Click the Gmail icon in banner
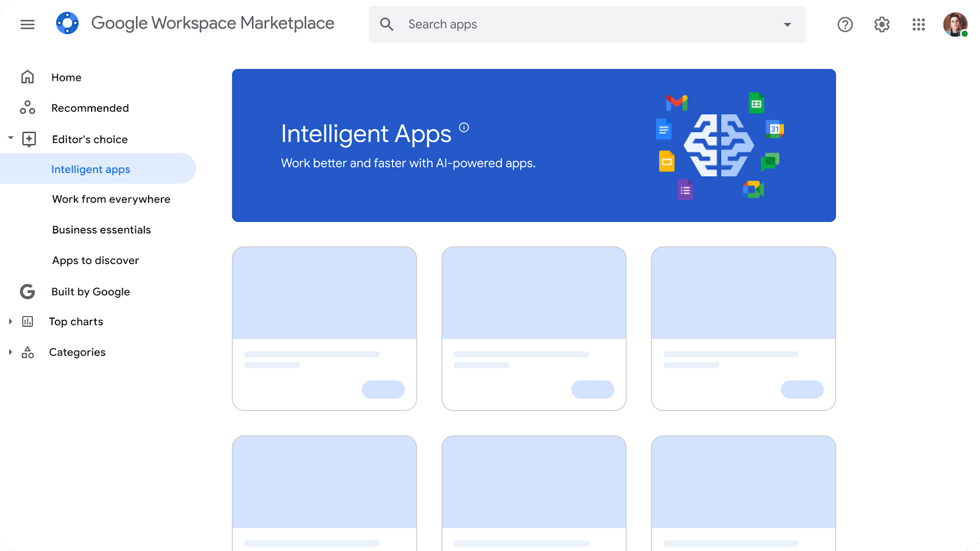 (x=677, y=103)
